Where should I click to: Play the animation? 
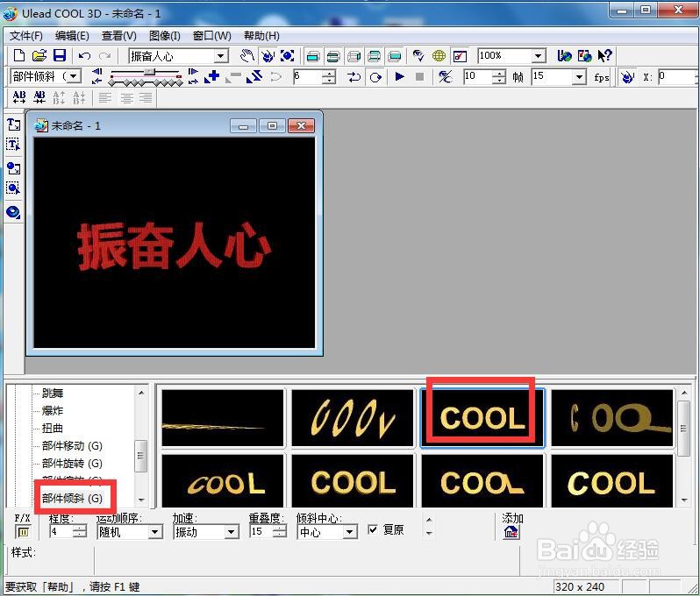tap(399, 77)
